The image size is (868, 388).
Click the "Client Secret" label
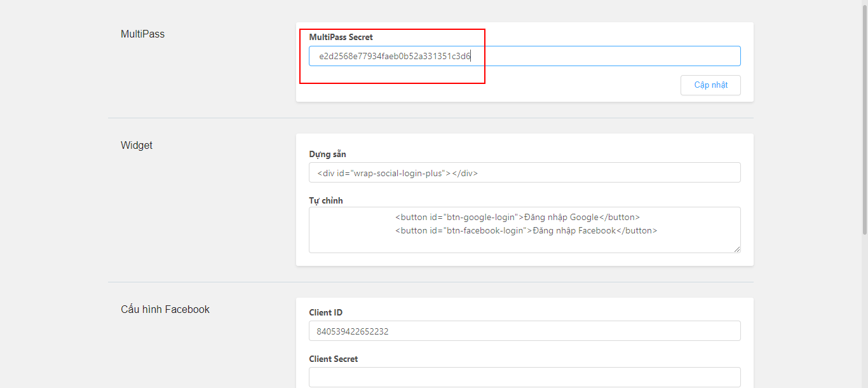point(333,359)
